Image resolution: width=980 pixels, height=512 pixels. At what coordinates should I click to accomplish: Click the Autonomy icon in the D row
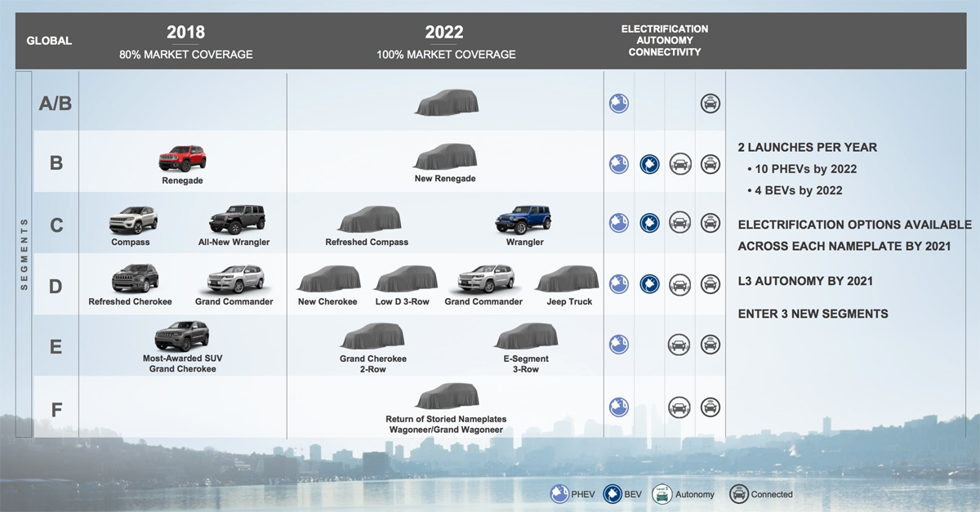(x=679, y=285)
